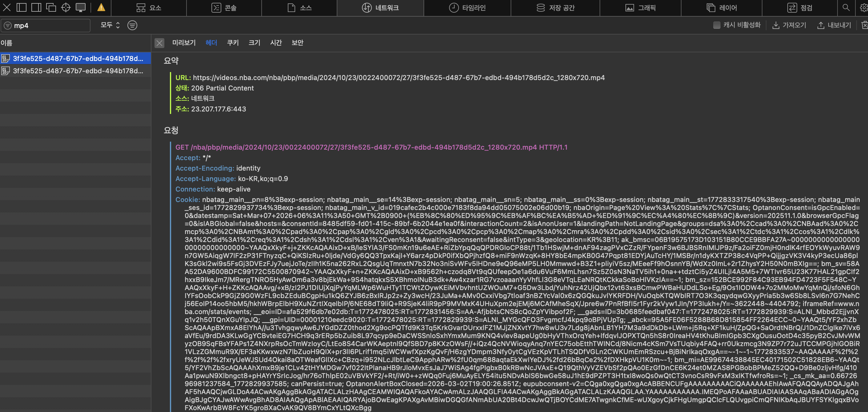This screenshot has width=868, height=412.
Task: Open device settings monitor icon
Action: tap(81, 7)
